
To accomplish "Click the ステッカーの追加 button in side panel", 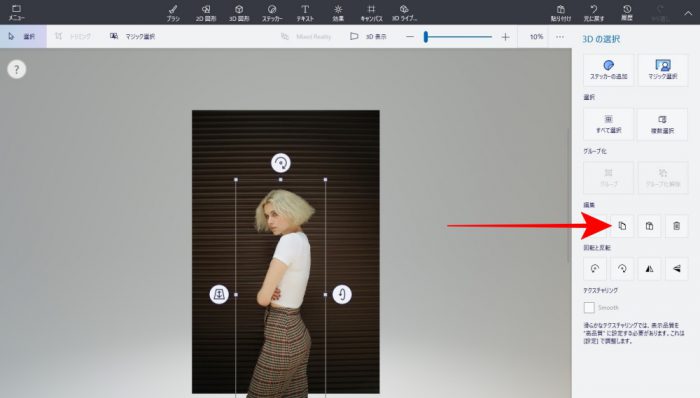I will (x=608, y=70).
